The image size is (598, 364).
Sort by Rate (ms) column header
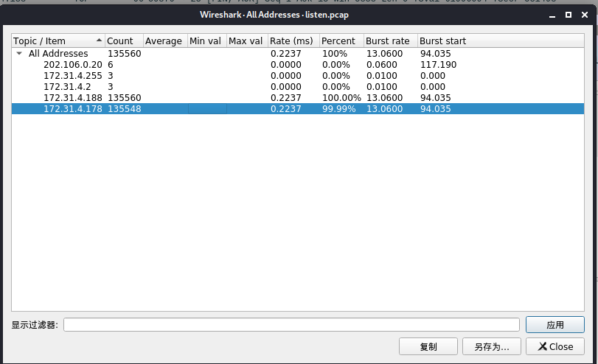tap(293, 41)
